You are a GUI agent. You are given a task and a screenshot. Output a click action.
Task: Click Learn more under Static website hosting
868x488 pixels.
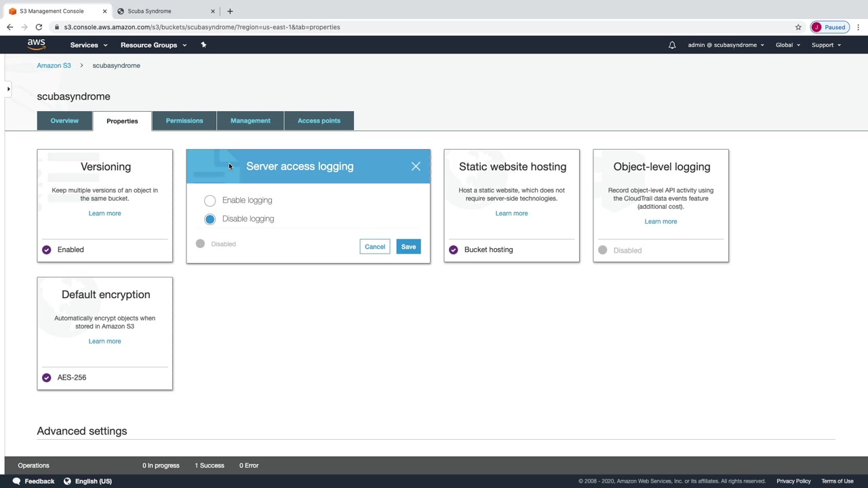[511, 213]
